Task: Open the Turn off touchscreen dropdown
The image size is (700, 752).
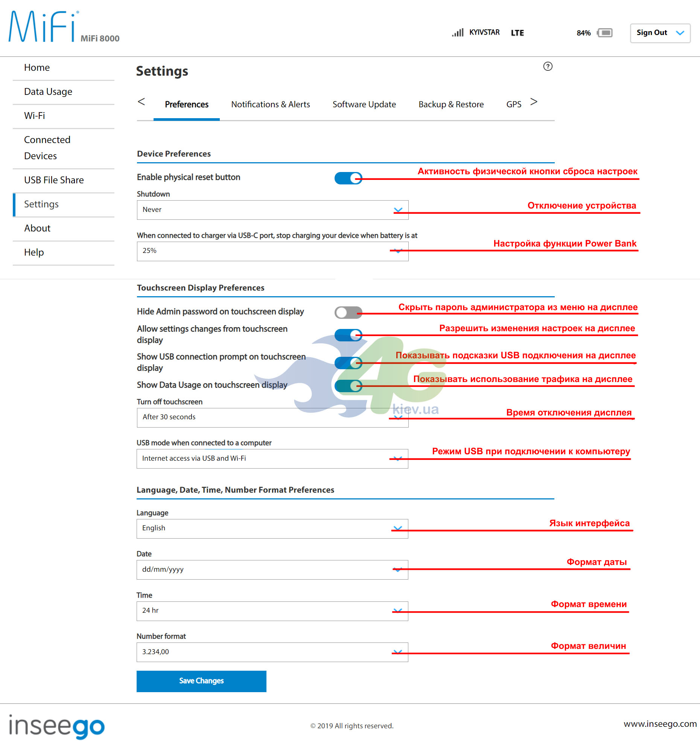Action: tap(272, 417)
